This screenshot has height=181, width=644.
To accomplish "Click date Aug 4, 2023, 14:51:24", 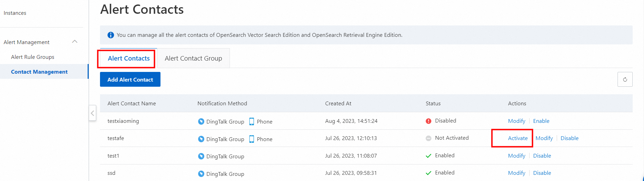I will 351,121.
